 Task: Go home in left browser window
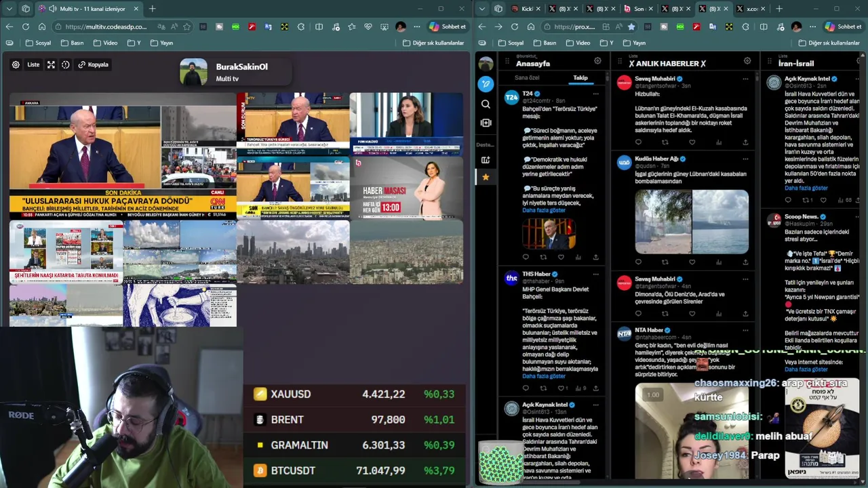click(41, 26)
